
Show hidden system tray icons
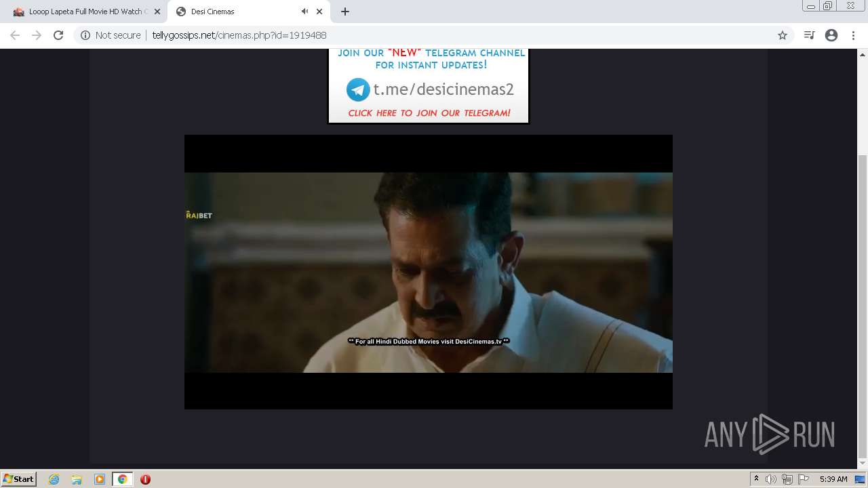click(757, 479)
